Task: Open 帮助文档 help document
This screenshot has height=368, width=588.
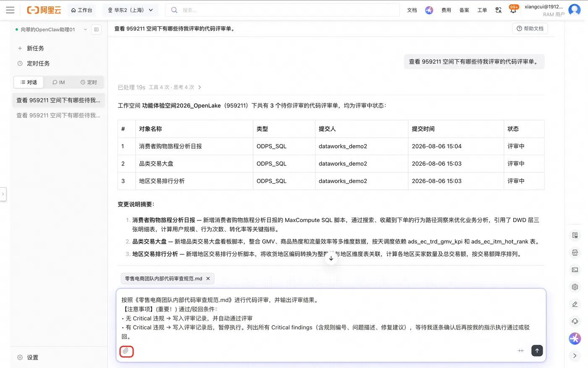Action: pyautogui.click(x=530, y=29)
